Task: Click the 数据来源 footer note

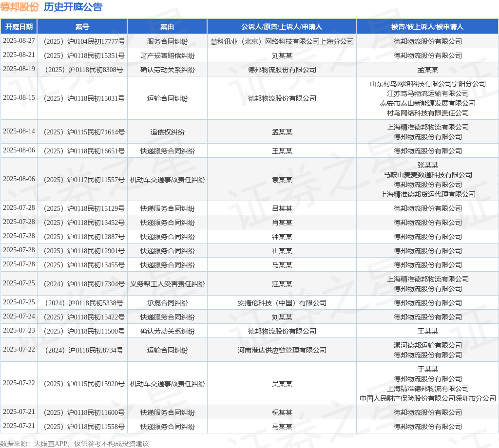Action: 75,443
